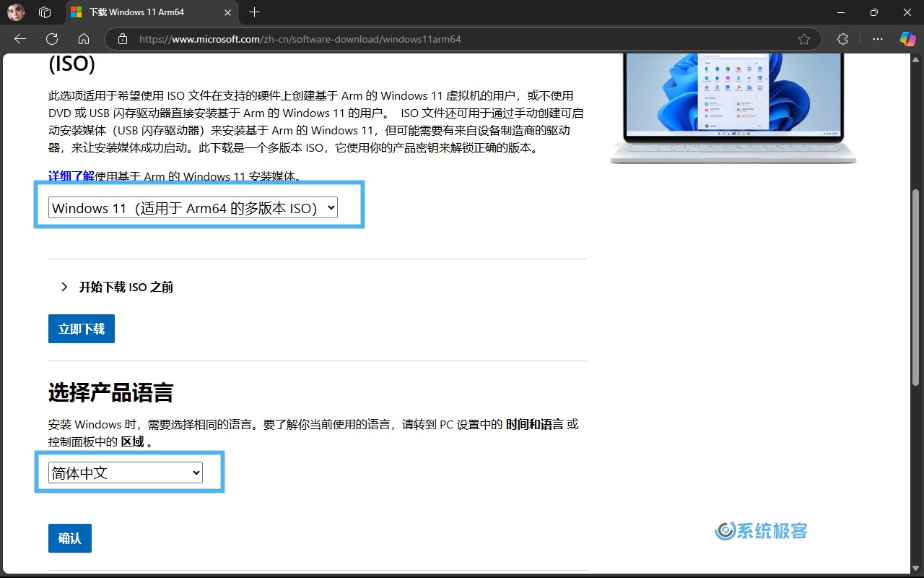The height and width of the screenshot is (578, 924).
Task: Click the 确认 button
Action: click(x=70, y=538)
